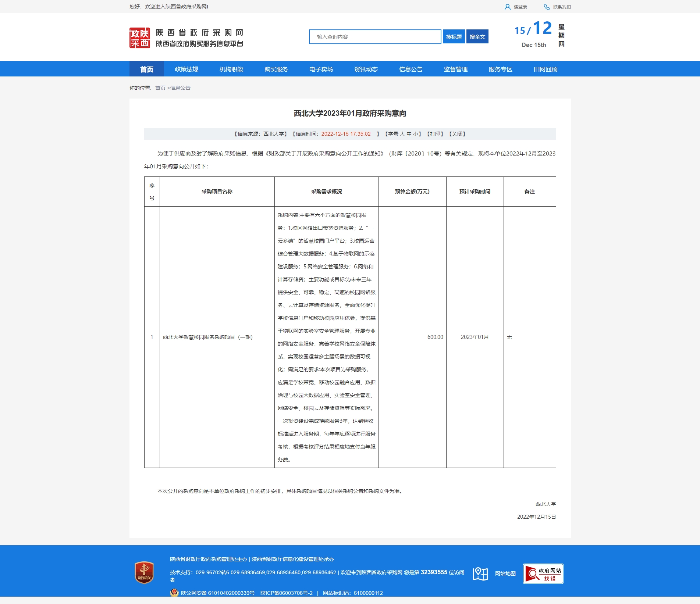Open the 旧网回顾 menu item
This screenshot has height=604, width=700.
tap(545, 69)
